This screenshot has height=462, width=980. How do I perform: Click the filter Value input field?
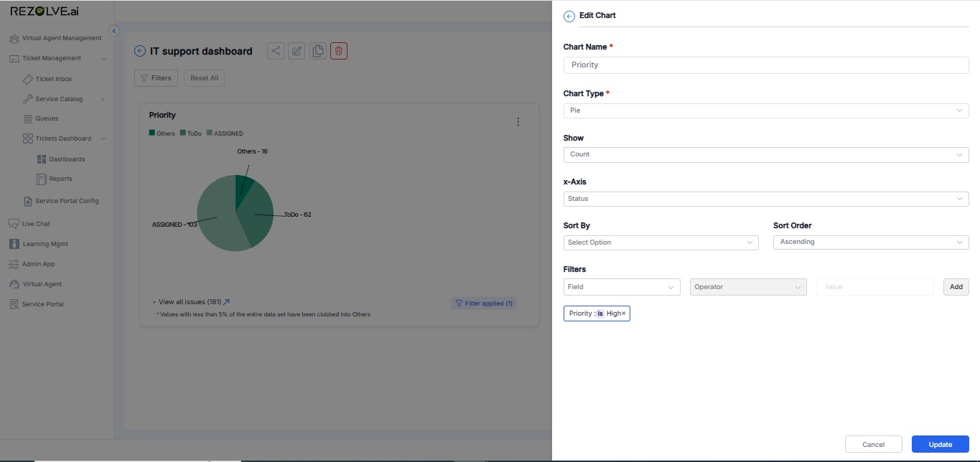875,287
